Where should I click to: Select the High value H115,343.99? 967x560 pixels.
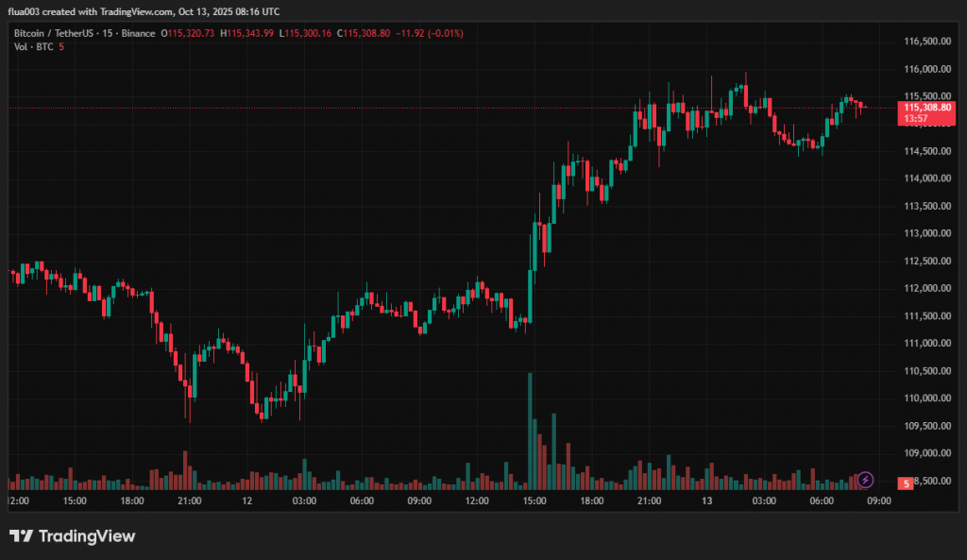tap(247, 33)
